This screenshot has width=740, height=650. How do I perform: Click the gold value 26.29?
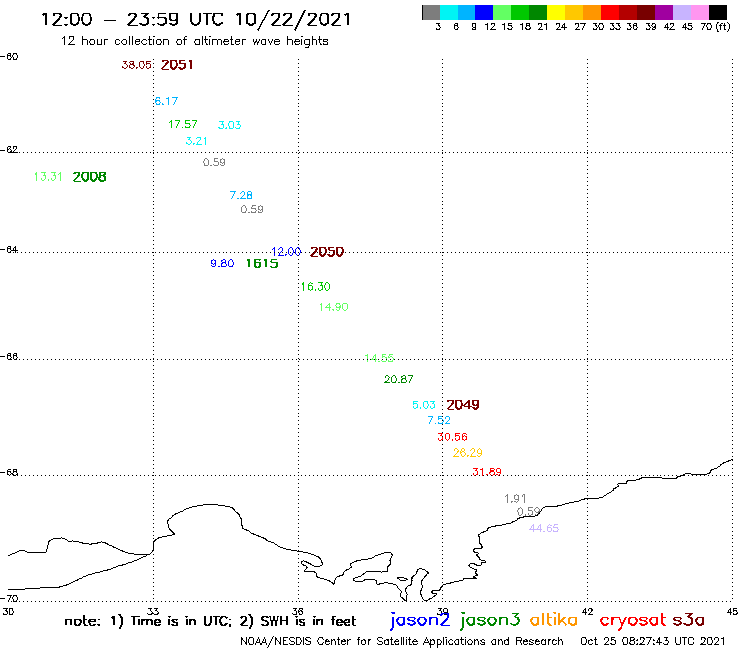(467, 453)
